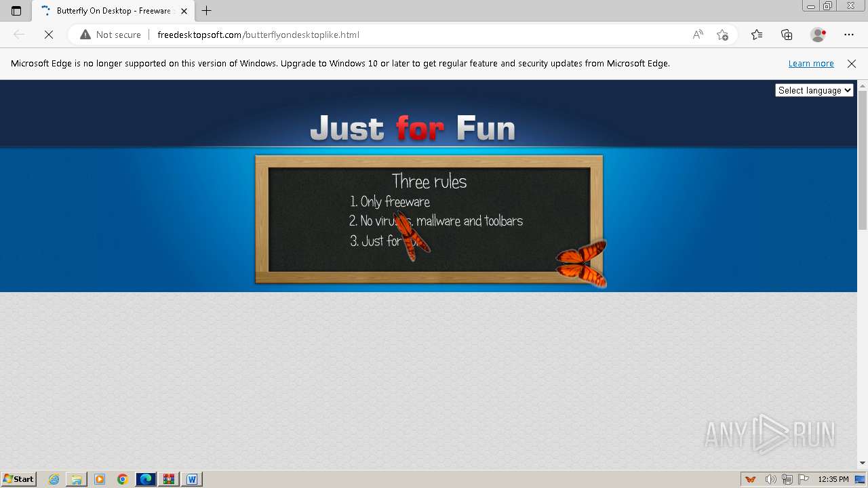The image size is (868, 488).
Task: Click the Three rules blackboard image
Action: click(429, 219)
